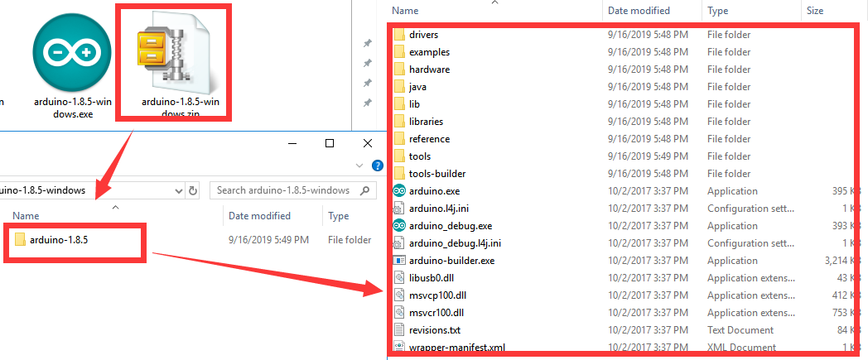Open the arduino-1.8.5 folder icon

pos(21,239)
